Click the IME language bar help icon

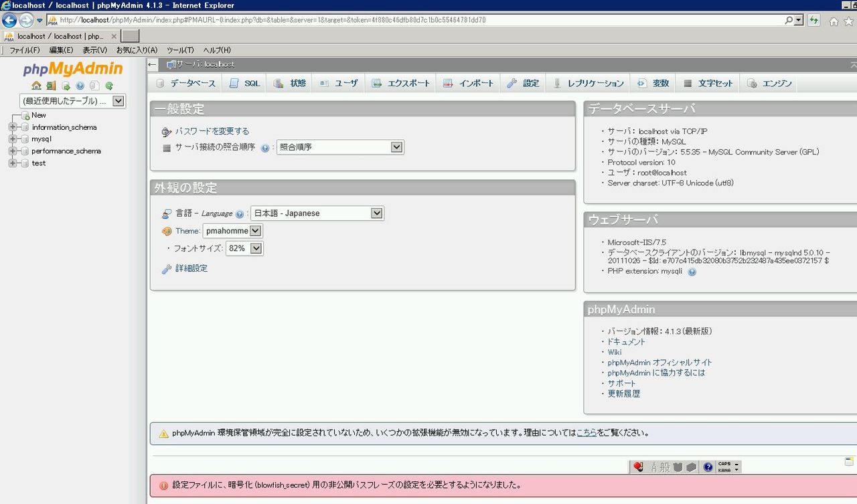point(708,467)
